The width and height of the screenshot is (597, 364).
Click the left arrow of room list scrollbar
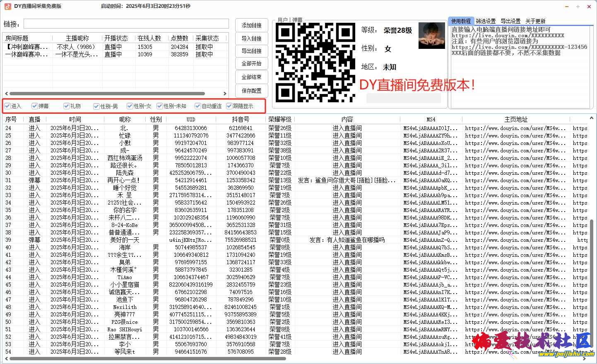[x=6, y=94]
